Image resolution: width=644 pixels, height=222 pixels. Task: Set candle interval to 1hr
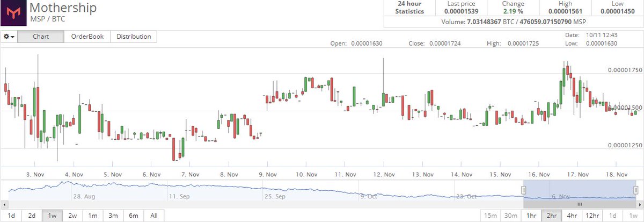click(x=531, y=216)
